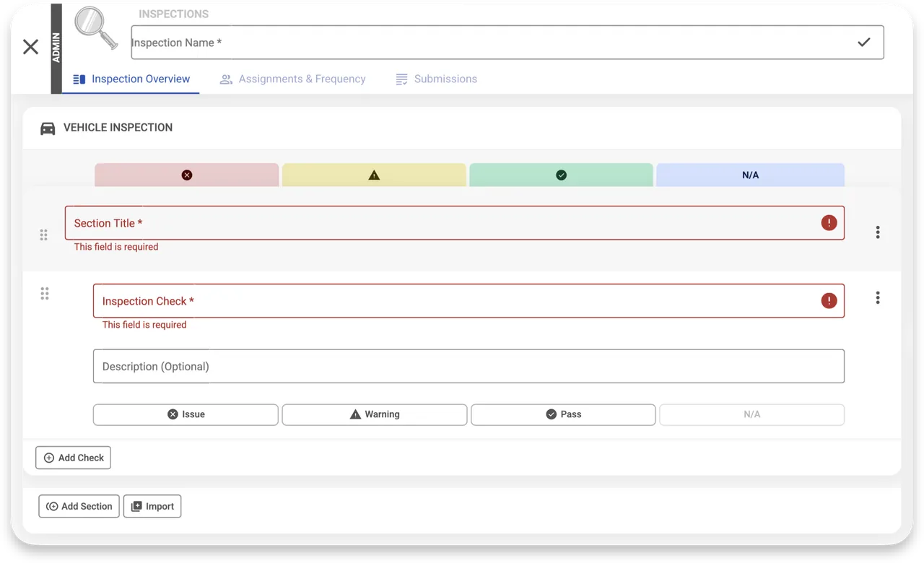The image size is (924, 563).
Task: Switch to the Inspection Overview tab
Action: click(x=131, y=79)
